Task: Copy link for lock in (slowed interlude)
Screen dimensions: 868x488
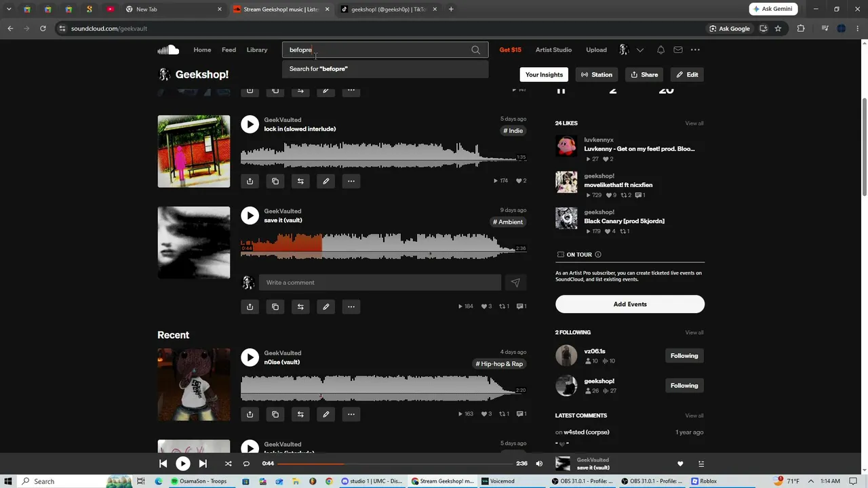Action: click(275, 181)
